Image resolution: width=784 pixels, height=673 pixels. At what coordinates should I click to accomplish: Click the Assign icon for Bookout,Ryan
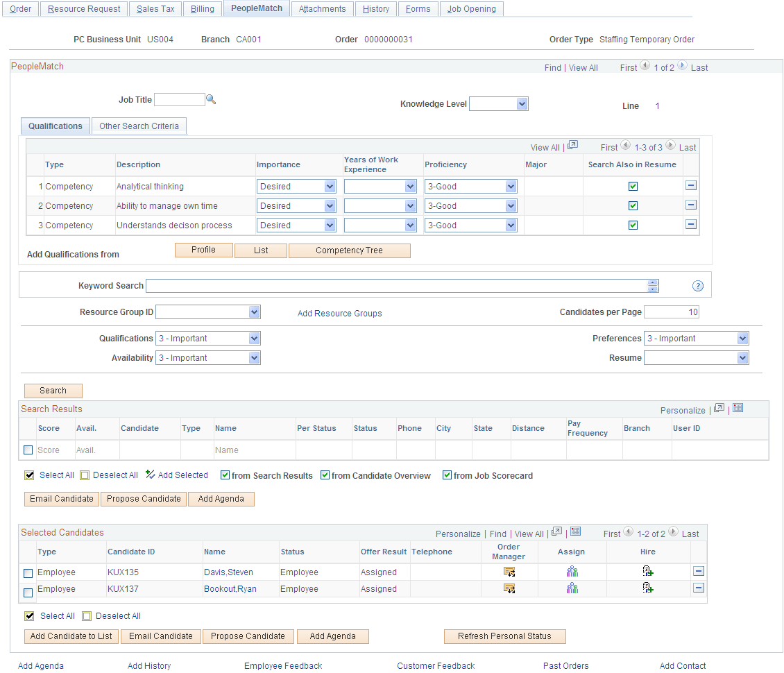(572, 588)
